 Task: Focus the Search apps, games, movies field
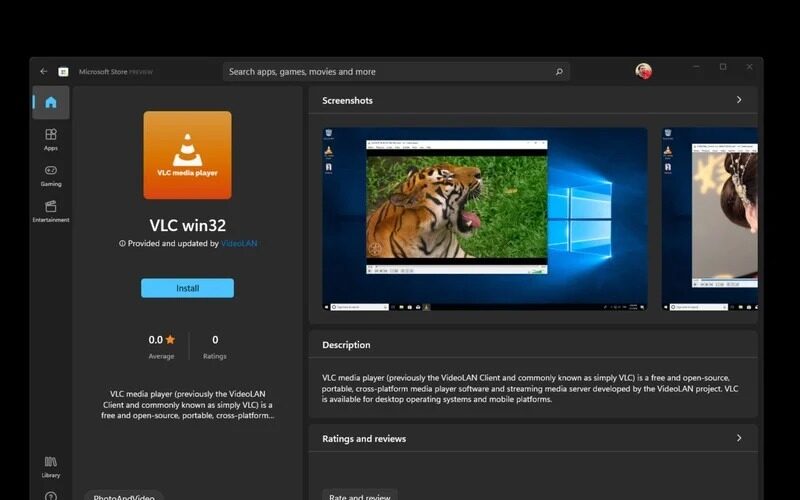[396, 71]
